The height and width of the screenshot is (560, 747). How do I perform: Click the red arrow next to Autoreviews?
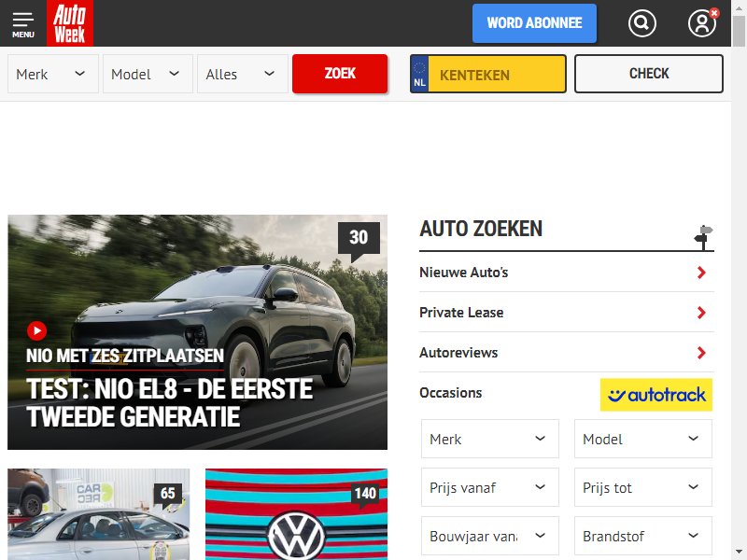(x=701, y=353)
